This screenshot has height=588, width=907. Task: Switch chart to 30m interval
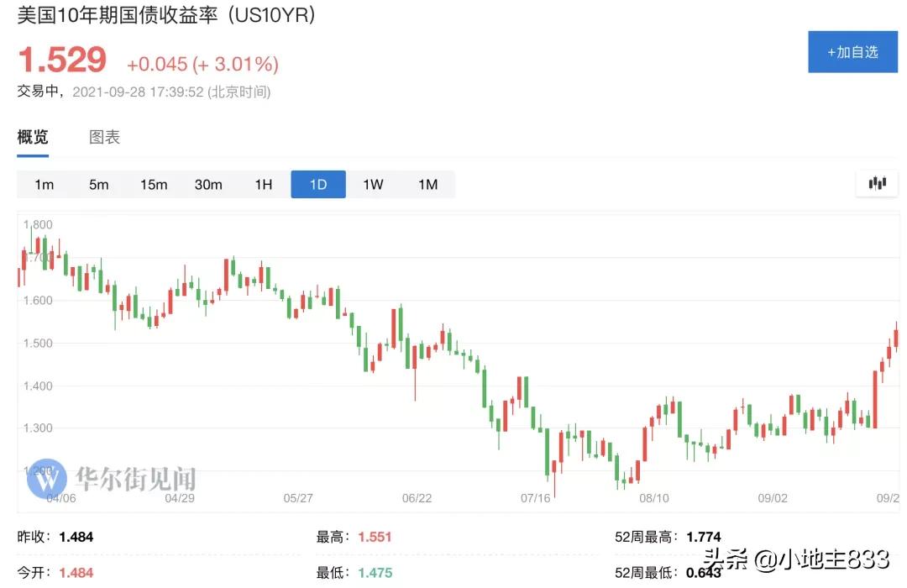click(x=208, y=185)
